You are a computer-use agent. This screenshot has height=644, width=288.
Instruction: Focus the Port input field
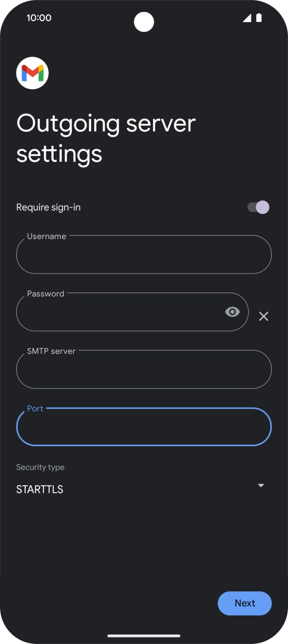tap(144, 427)
